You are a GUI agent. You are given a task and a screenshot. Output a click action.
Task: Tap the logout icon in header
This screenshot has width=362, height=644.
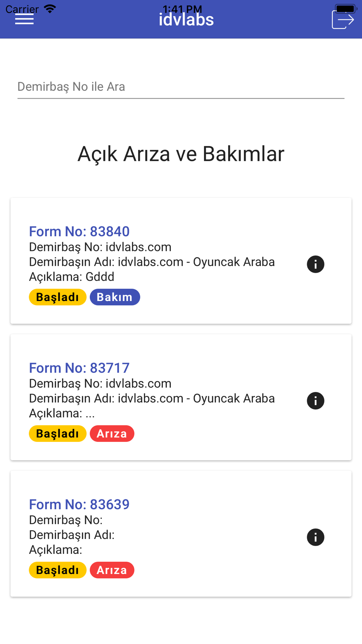coord(343,20)
